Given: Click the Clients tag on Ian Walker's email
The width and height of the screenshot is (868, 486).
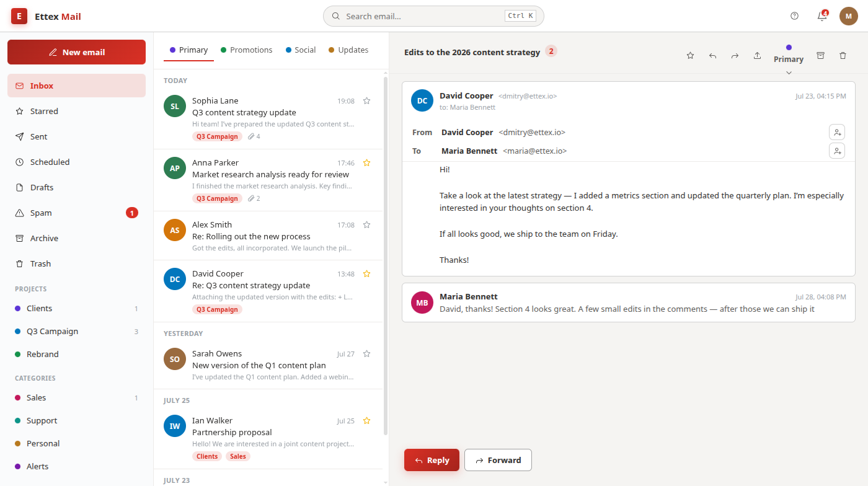Looking at the screenshot, I should (x=207, y=456).
